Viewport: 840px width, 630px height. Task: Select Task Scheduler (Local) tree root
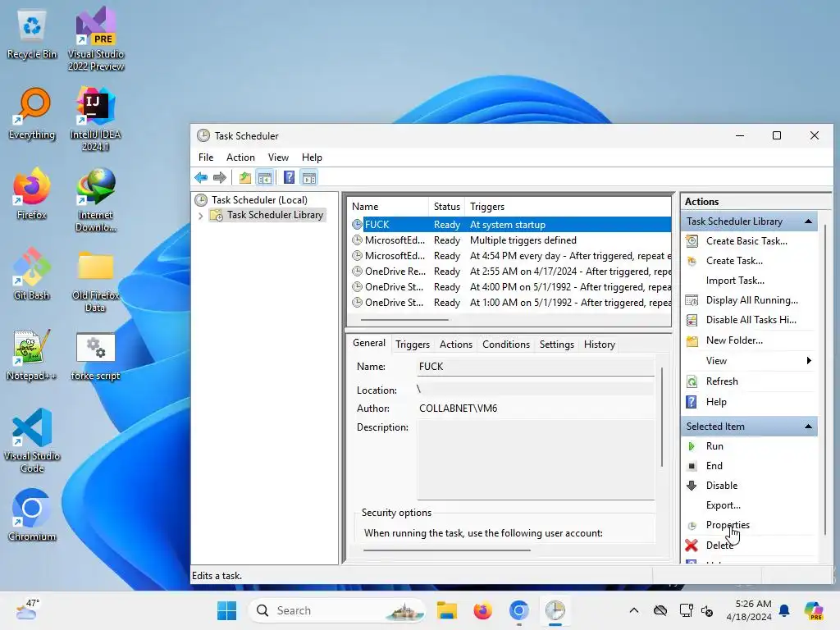point(252,200)
